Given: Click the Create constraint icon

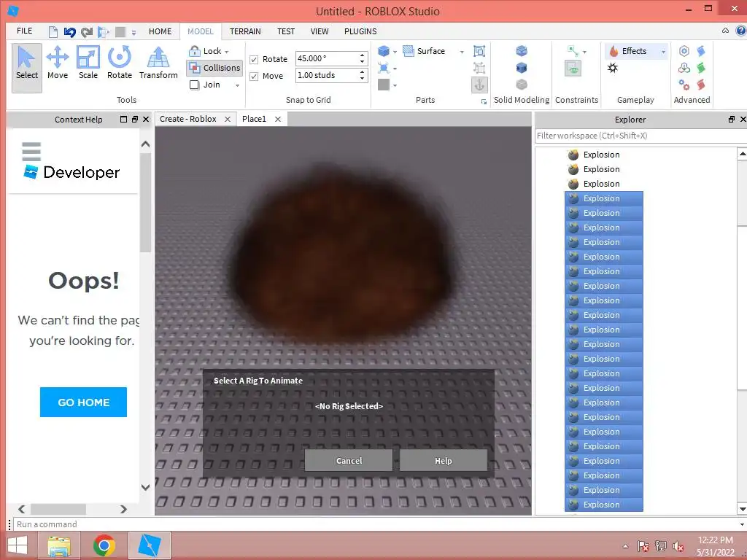Looking at the screenshot, I should [x=573, y=51].
